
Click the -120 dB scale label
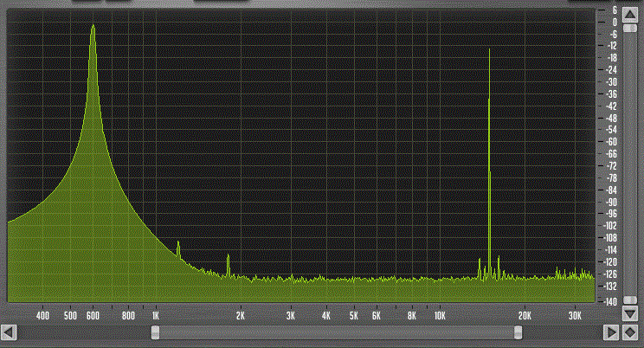point(610,261)
